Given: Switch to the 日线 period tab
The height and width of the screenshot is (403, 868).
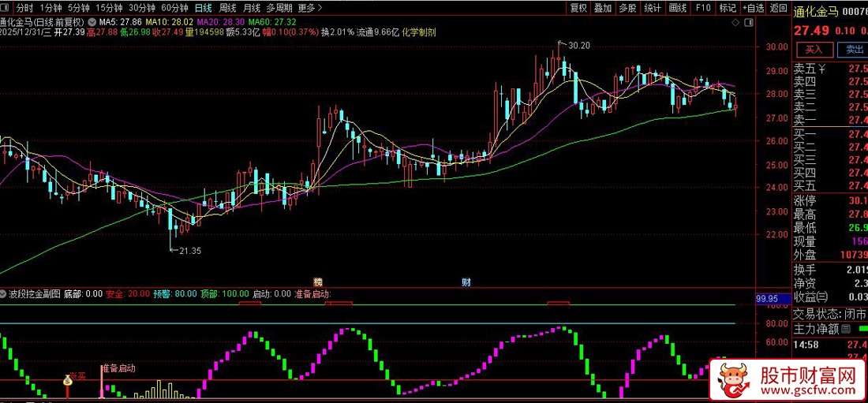Looking at the screenshot, I should [x=203, y=8].
